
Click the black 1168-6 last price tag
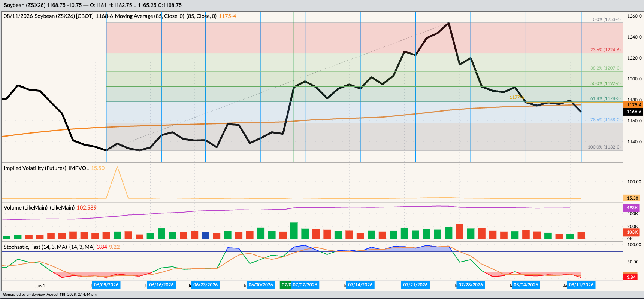click(x=633, y=112)
